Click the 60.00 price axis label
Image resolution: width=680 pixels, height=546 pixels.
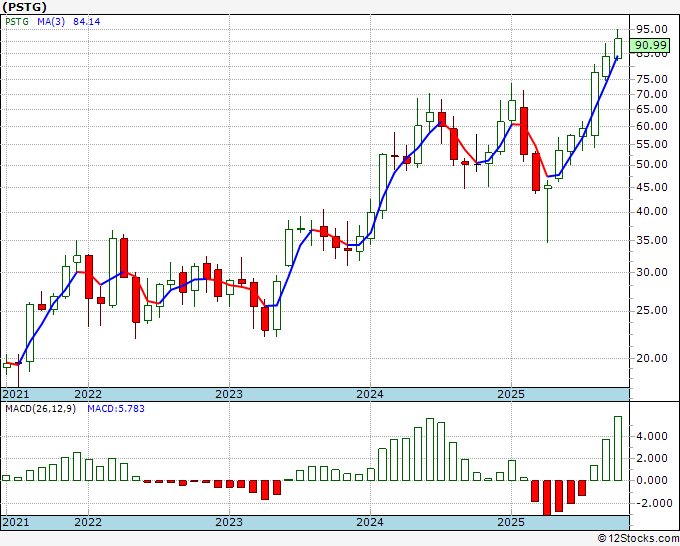[x=651, y=127]
